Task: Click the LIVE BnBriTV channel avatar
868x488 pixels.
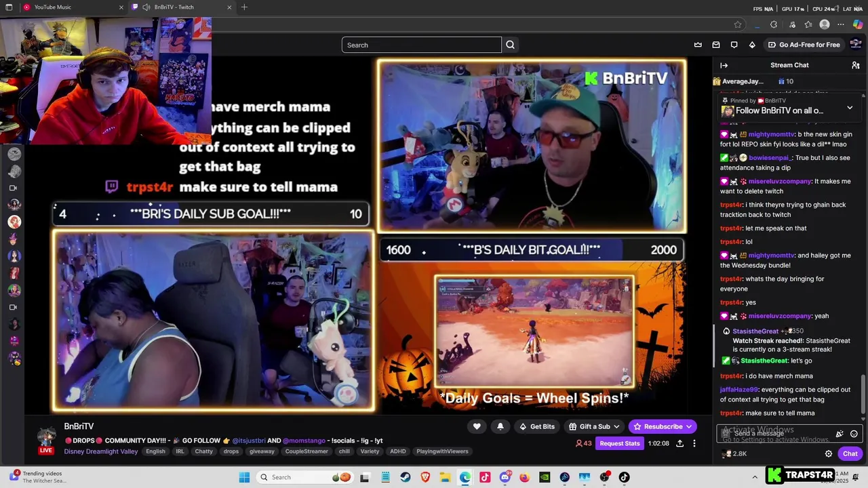Action: 46,439
